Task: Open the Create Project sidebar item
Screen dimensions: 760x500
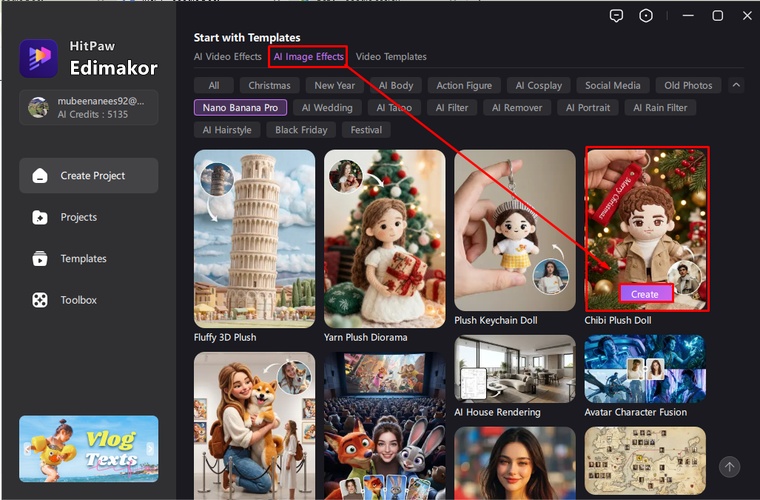Action: pos(89,175)
